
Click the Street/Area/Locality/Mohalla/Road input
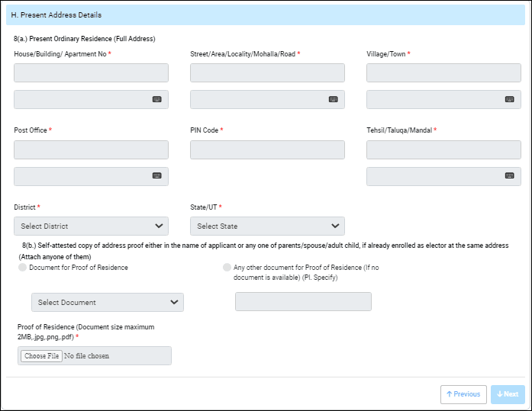pyautogui.click(x=267, y=73)
